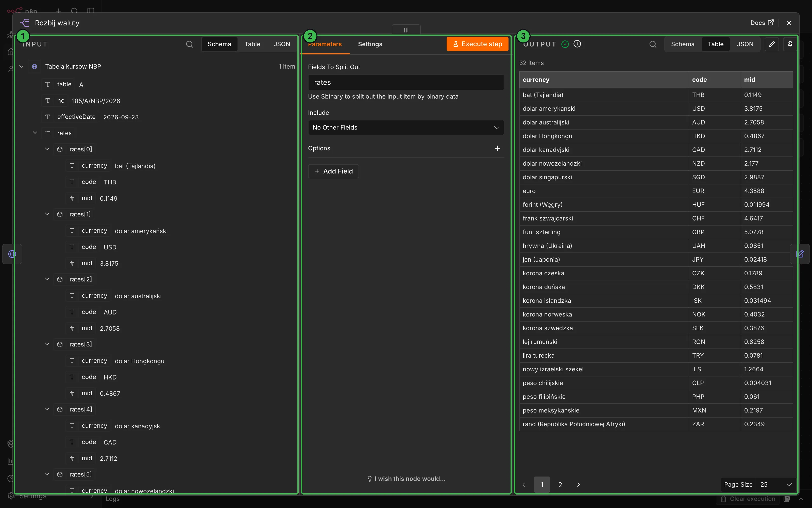
Task: Edit output with the pencil icon
Action: point(772,44)
